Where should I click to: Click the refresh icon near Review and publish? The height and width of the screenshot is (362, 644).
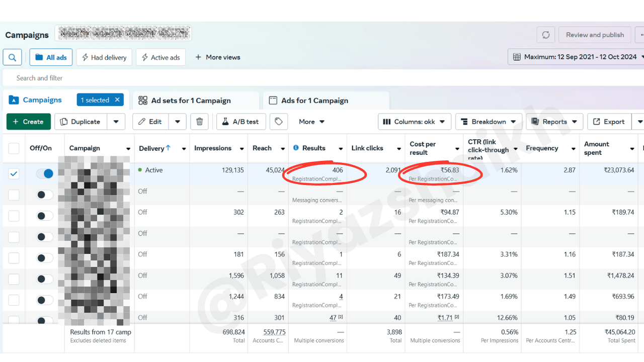point(545,35)
